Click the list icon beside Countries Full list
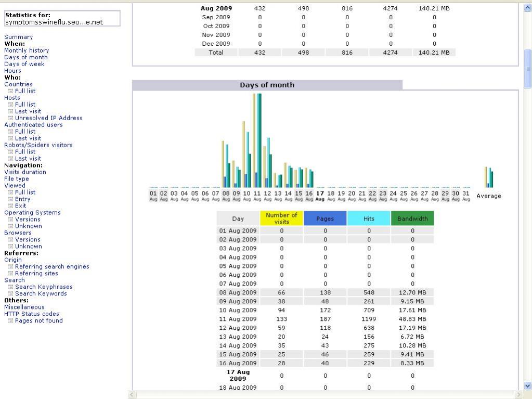The height and width of the screenshot is (399, 532). (10, 91)
